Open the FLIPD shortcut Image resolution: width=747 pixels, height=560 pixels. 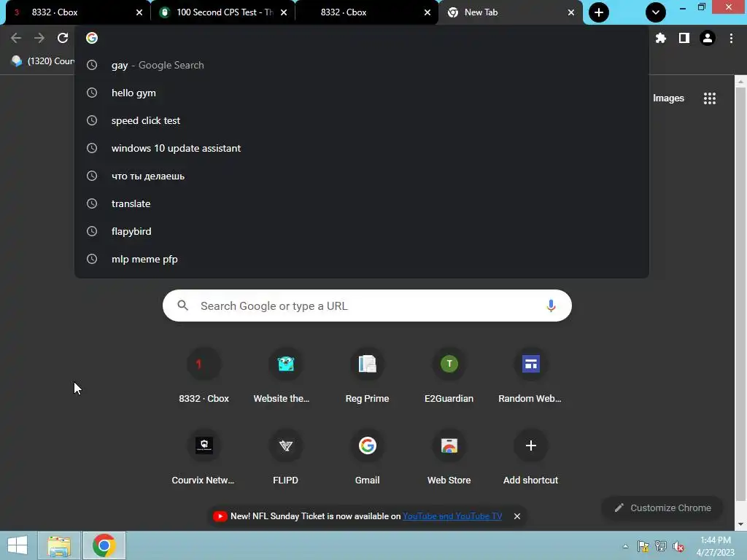[x=285, y=458]
